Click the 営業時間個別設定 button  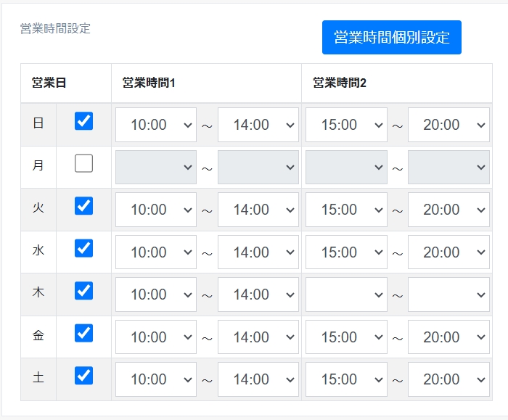391,38
